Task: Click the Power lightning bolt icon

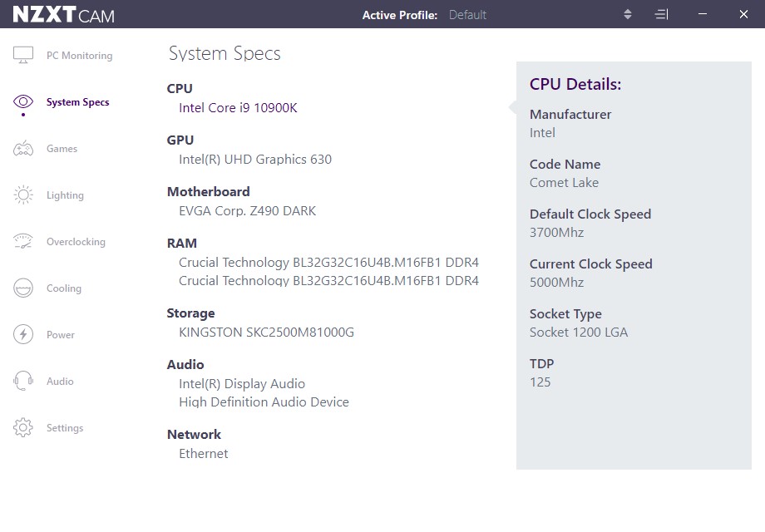Action: click(23, 334)
